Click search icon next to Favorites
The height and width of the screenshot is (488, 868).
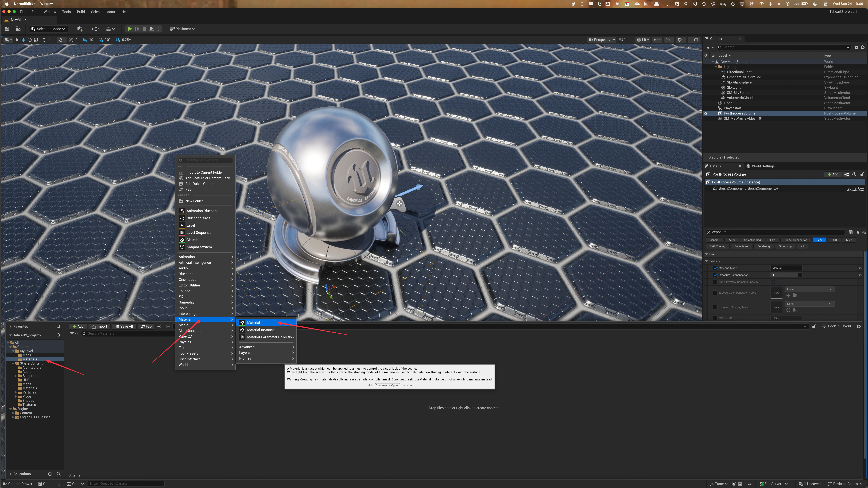[x=59, y=327]
